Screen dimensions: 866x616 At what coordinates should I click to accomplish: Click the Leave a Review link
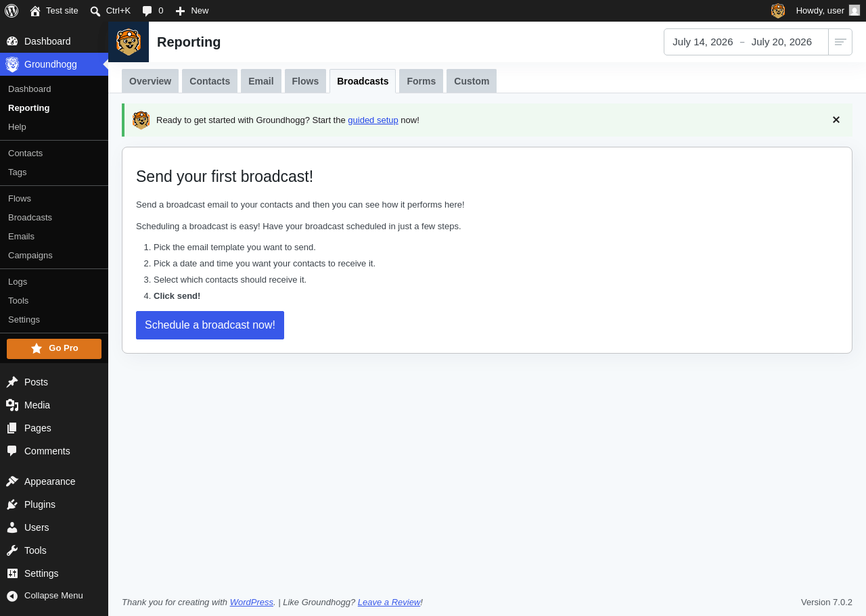(x=389, y=602)
